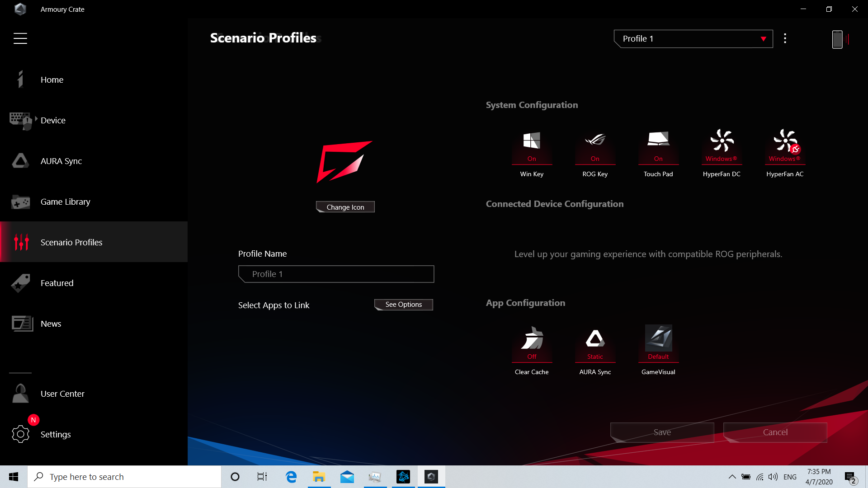Toggle the Clear Cache option
868x488 pixels.
pos(532,351)
